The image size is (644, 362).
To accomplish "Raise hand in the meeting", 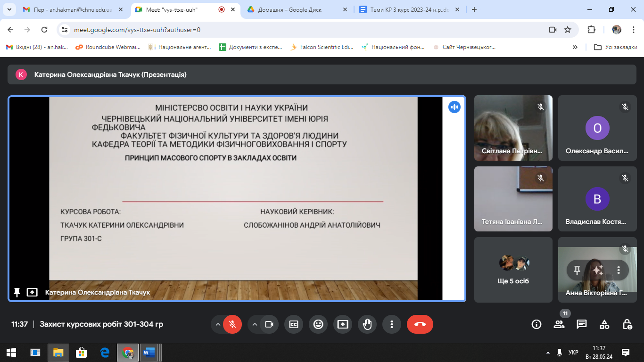I will [x=367, y=324].
